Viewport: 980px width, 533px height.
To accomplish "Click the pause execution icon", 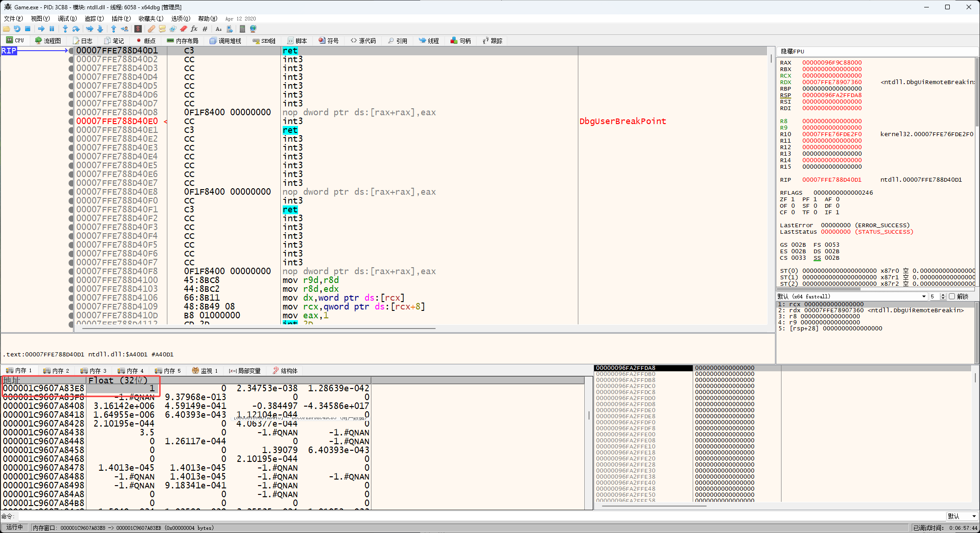I will pos(52,29).
